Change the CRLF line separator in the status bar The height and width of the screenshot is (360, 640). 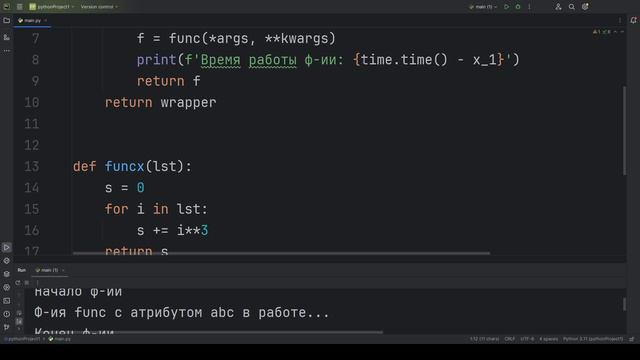[x=509, y=339]
